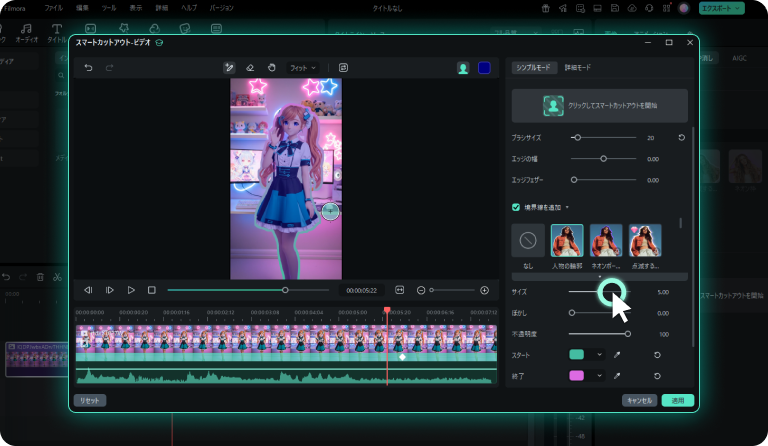The width and height of the screenshot is (768, 446).
Task: Toggle the blue background preview square
Action: click(x=484, y=68)
